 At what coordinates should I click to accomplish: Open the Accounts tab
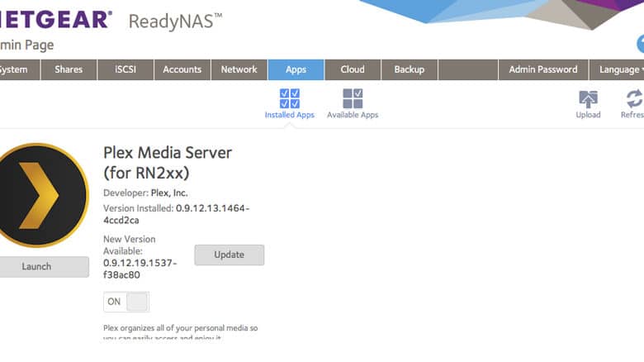(x=182, y=69)
